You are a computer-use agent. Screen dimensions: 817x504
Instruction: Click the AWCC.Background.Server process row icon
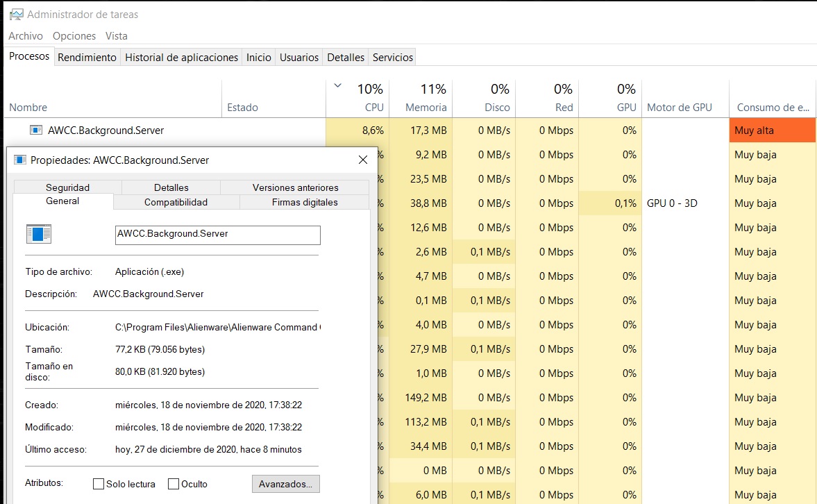36,131
